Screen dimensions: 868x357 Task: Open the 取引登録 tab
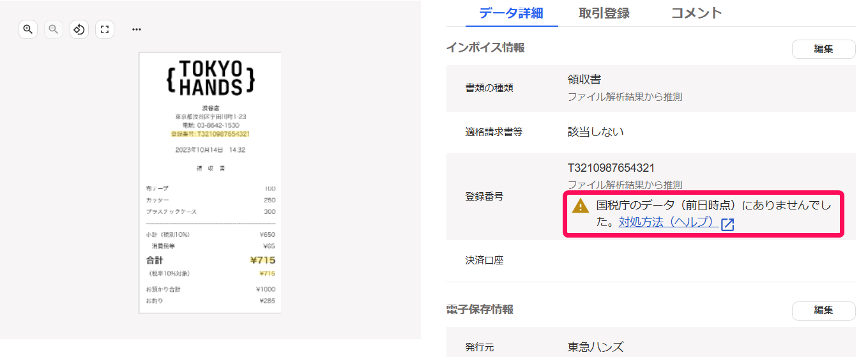click(x=604, y=13)
